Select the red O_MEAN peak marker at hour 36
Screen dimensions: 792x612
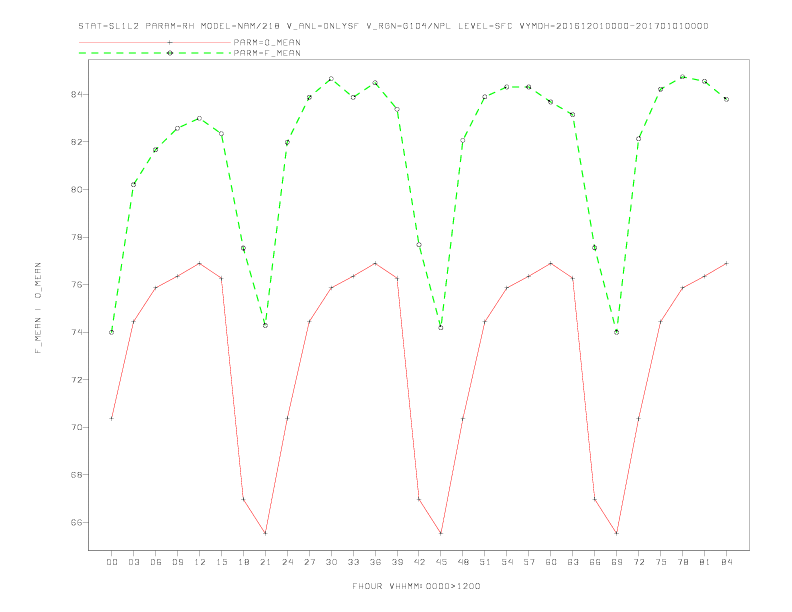tap(375, 263)
